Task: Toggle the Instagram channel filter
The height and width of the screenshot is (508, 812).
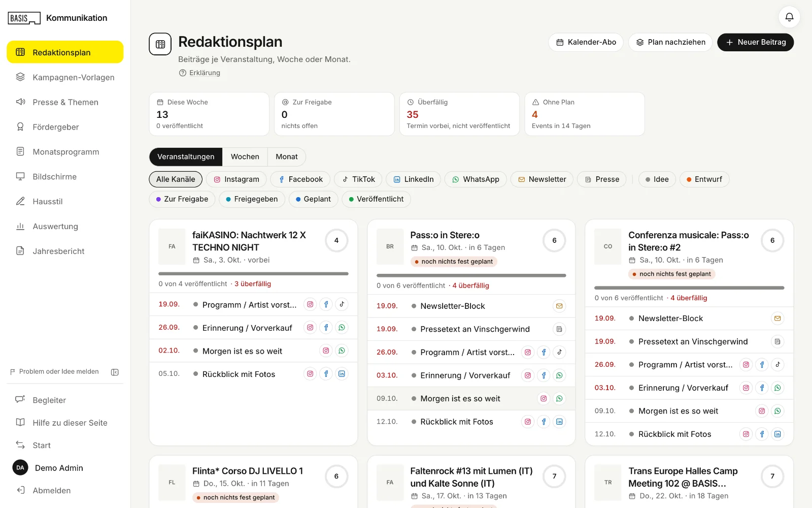Action: [236, 179]
